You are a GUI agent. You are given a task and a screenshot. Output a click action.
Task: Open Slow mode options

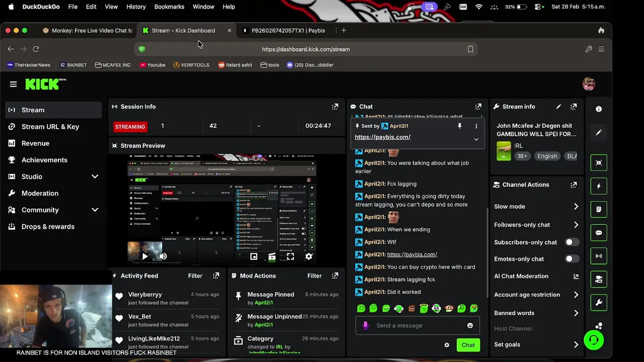click(536, 207)
